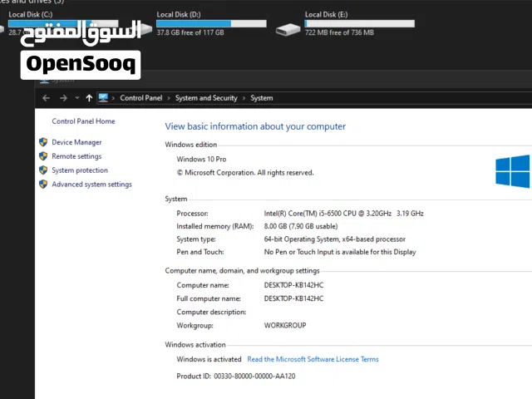Click the forward navigation arrow
The height and width of the screenshot is (399, 532).
coord(63,98)
